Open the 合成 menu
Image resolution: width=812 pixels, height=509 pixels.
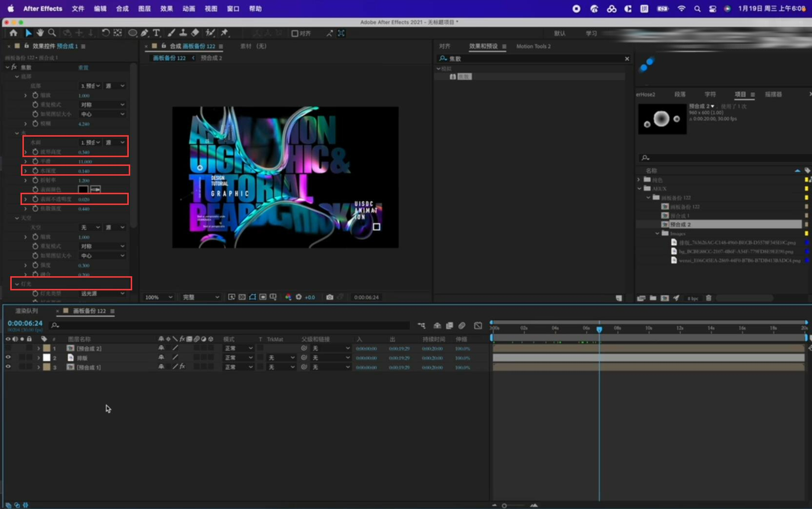pos(122,8)
